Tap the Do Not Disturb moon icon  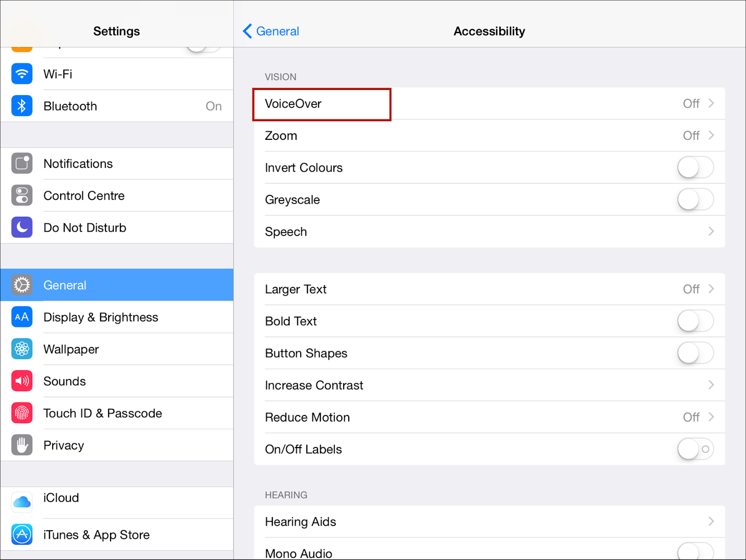22,228
